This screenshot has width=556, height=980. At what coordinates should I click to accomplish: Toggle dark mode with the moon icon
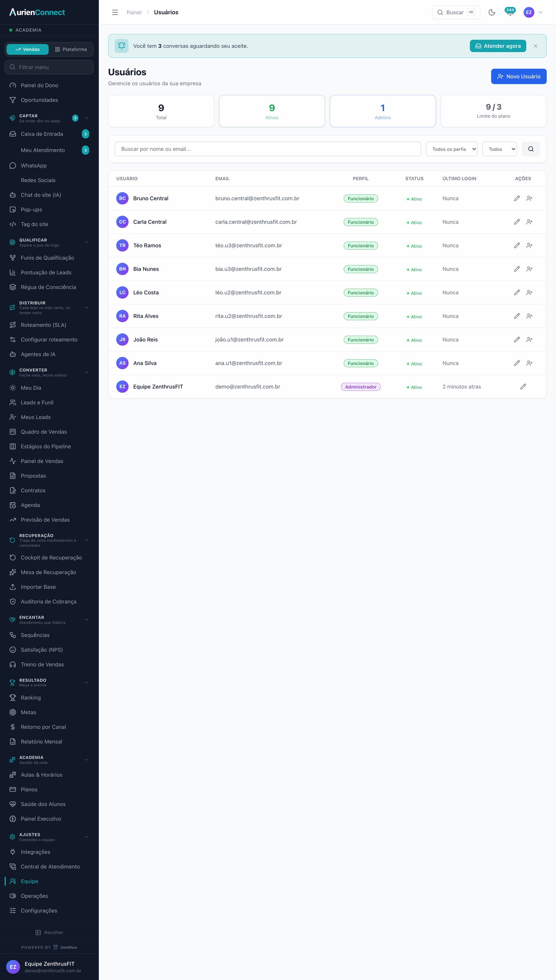pos(492,12)
